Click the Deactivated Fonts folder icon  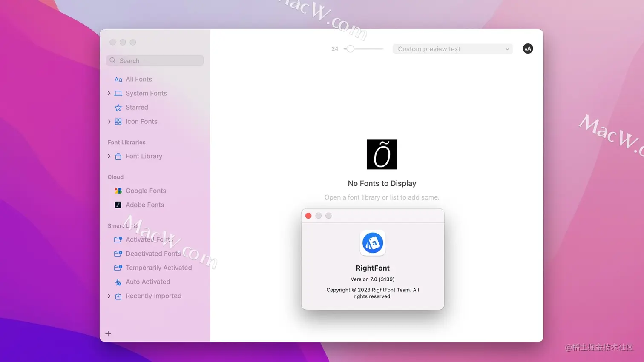point(118,254)
